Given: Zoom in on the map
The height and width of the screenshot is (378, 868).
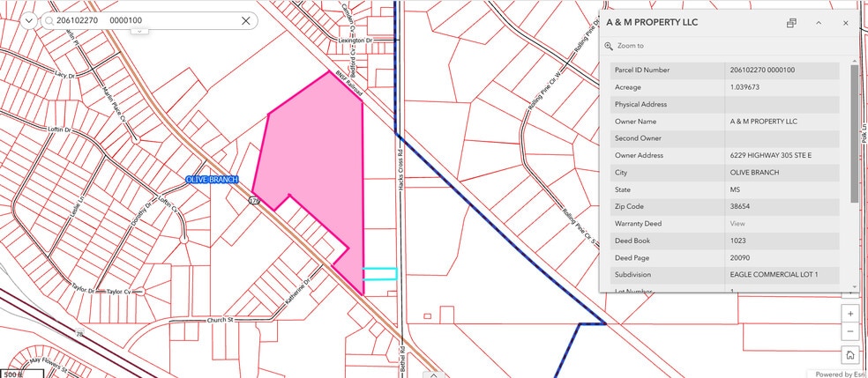Looking at the screenshot, I should tap(849, 314).
